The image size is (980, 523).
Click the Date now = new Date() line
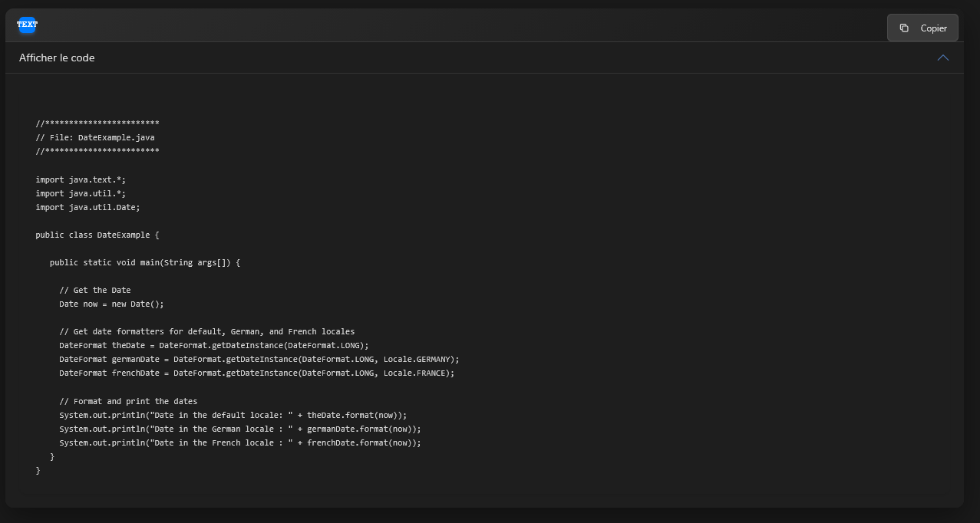pyautogui.click(x=111, y=304)
